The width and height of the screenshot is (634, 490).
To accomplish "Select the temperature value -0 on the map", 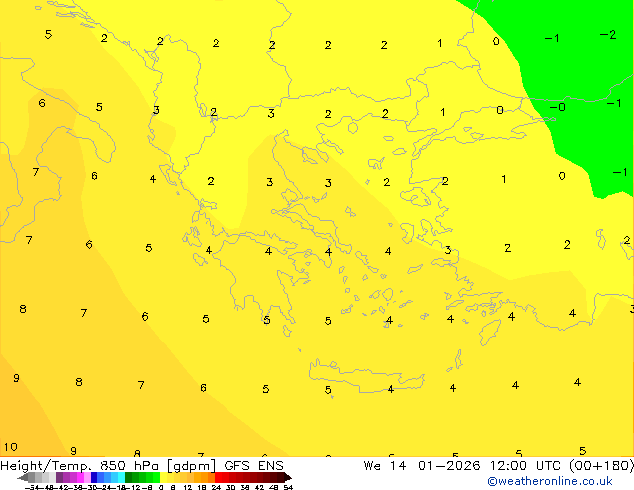I will 557,107.
